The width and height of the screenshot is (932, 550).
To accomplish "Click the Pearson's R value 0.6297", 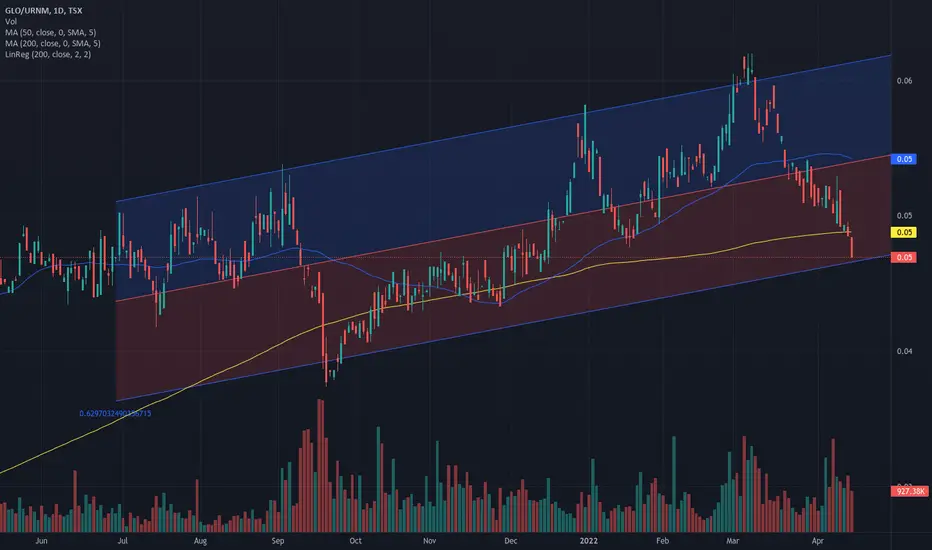I will coord(115,413).
